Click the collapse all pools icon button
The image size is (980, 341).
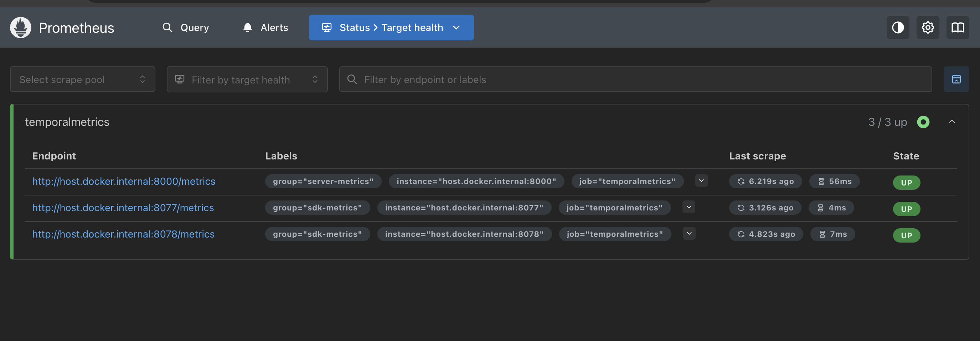tap(956, 79)
